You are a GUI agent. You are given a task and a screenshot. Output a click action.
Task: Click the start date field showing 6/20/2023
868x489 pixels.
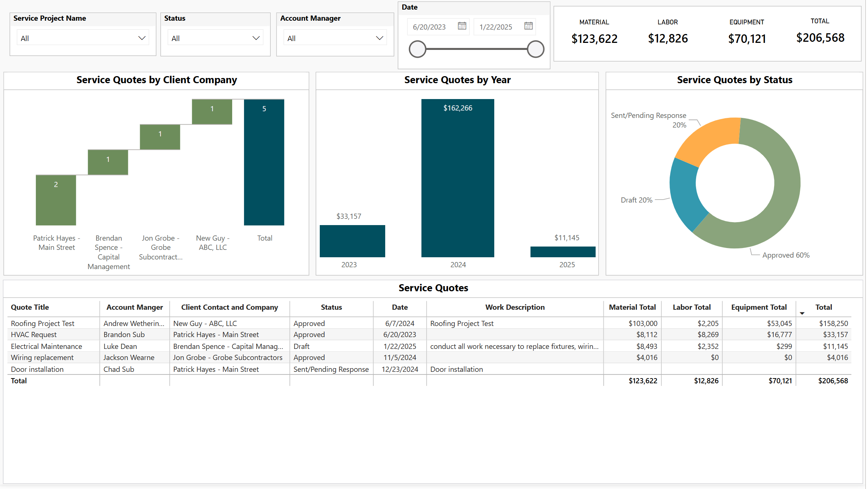pos(430,27)
